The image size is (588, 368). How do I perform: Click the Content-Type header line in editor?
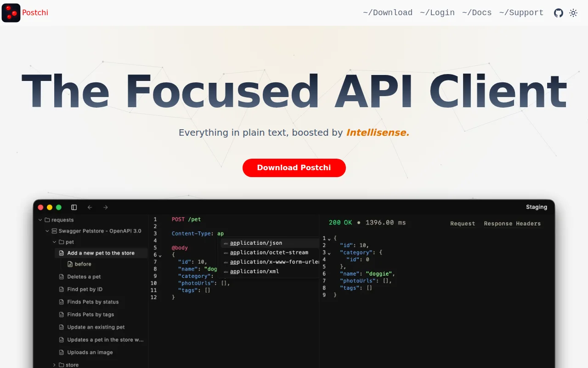[198, 234]
